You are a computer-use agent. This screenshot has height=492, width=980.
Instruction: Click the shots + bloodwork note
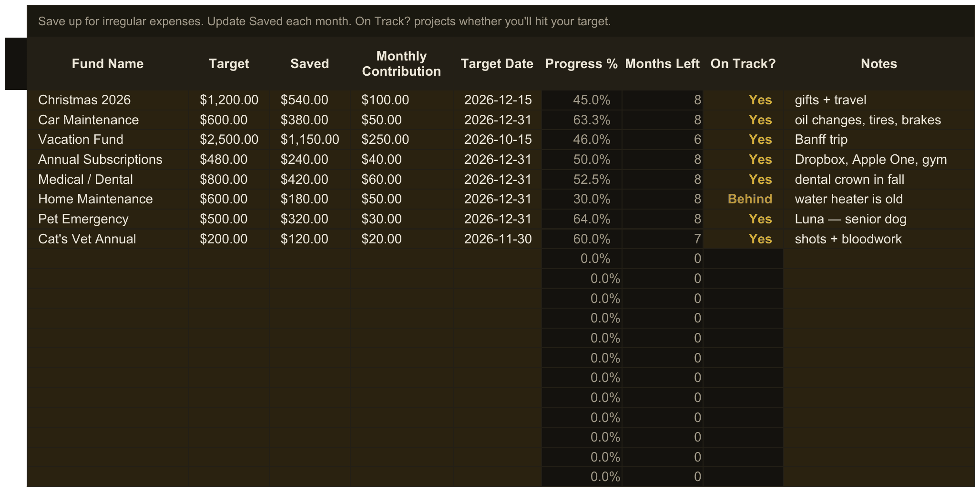[x=879, y=239]
